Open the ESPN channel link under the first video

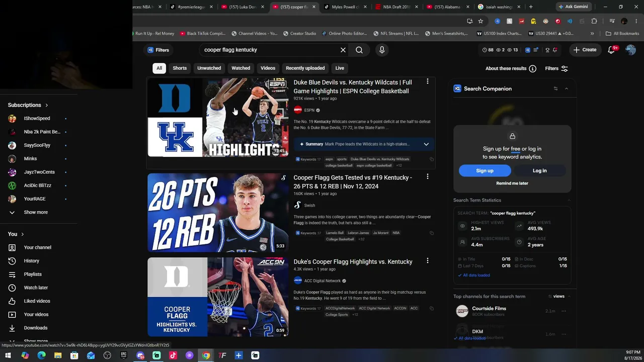[x=309, y=110]
